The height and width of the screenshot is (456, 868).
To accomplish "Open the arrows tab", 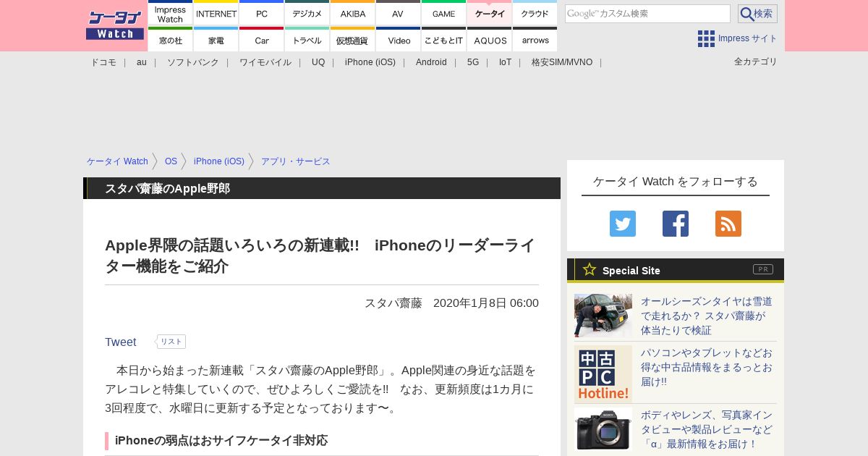I will pyautogui.click(x=535, y=40).
